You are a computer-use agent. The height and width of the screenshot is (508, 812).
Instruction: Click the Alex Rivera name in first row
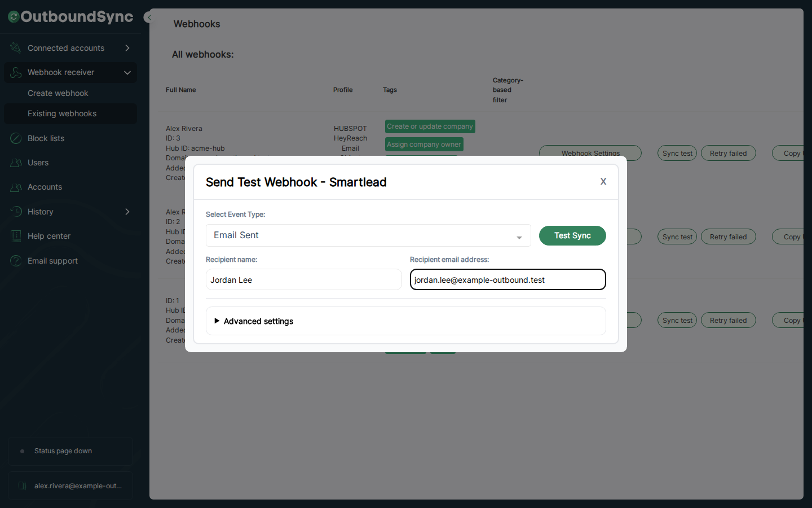coord(184,129)
